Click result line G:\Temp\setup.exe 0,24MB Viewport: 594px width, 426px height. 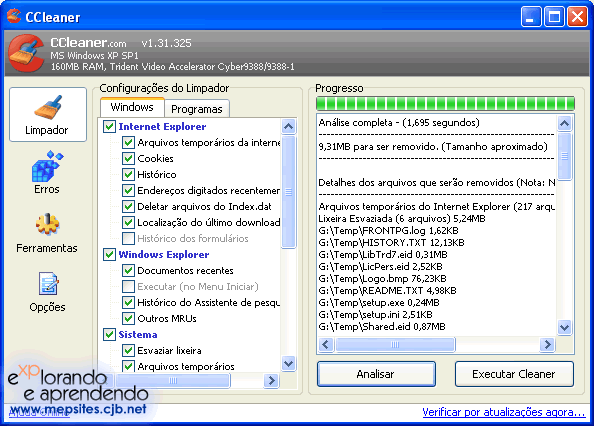point(379,303)
